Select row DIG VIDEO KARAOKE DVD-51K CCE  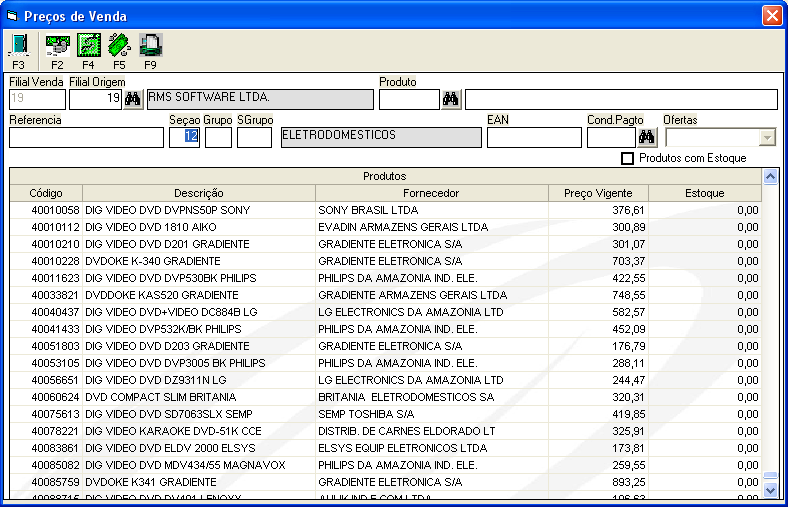coord(385,431)
